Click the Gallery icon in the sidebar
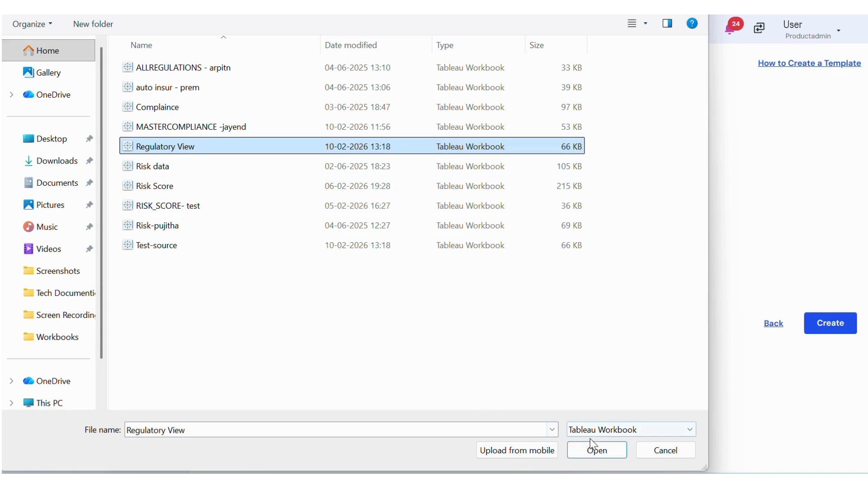This screenshot has width=868, height=488. 28,72
